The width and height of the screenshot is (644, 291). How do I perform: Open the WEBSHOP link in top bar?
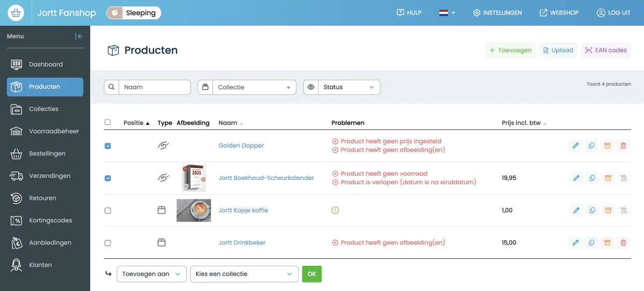pos(559,13)
